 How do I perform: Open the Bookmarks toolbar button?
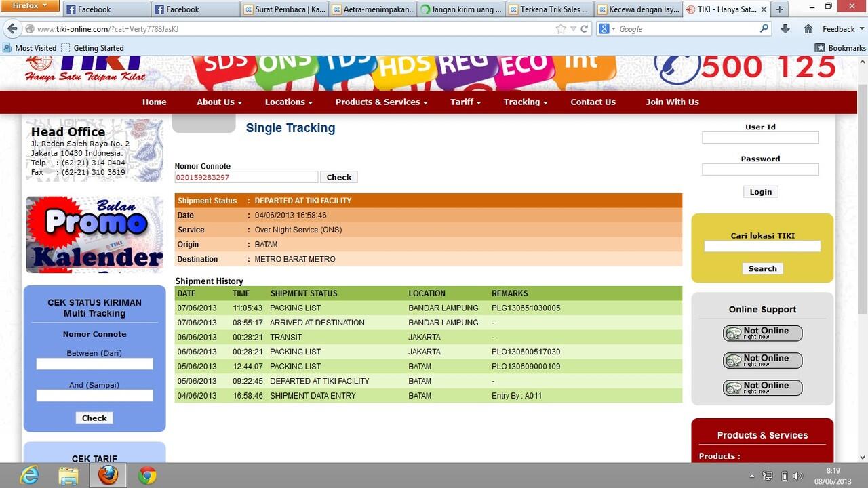point(840,48)
